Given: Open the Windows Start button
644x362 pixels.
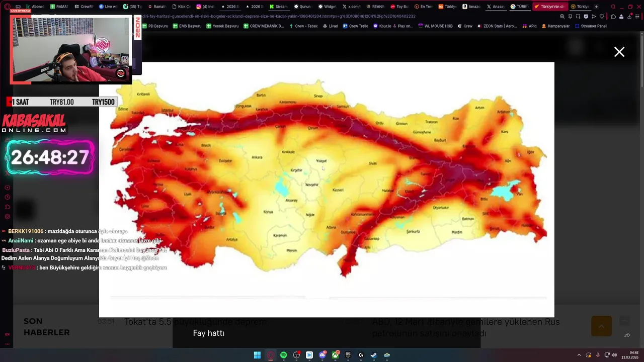Looking at the screenshot, I should (257, 355).
